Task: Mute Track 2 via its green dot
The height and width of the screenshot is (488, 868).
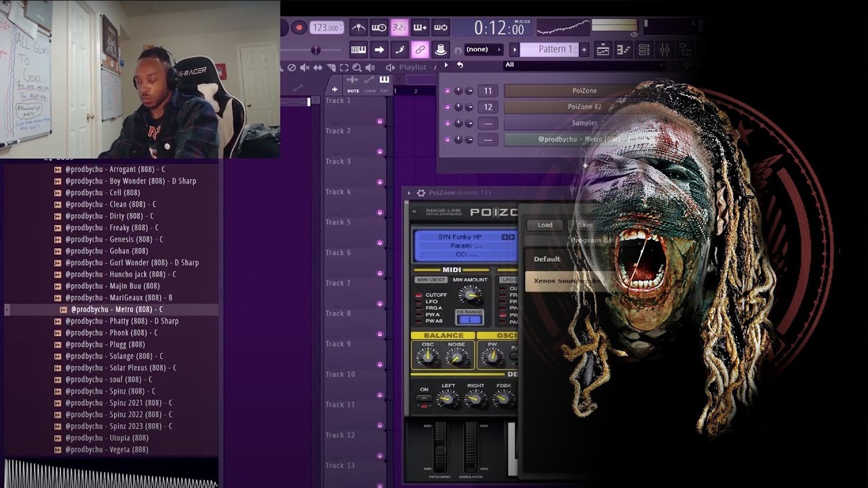Action: tap(380, 152)
